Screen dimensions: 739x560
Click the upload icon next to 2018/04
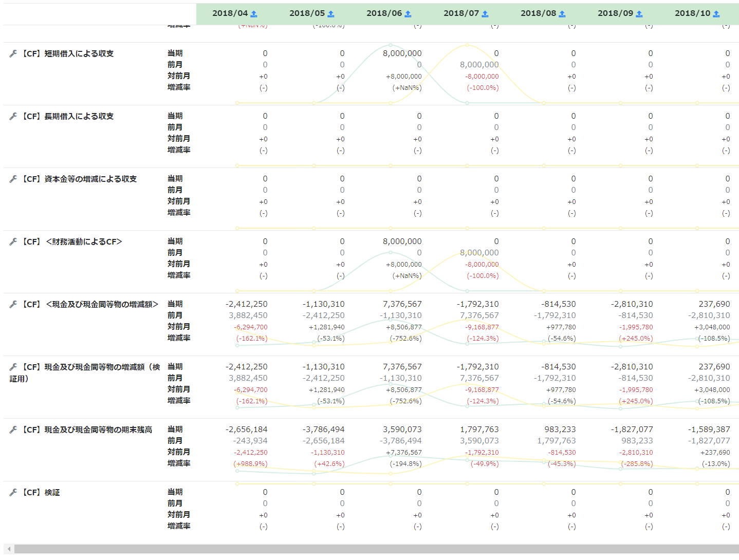254,14
